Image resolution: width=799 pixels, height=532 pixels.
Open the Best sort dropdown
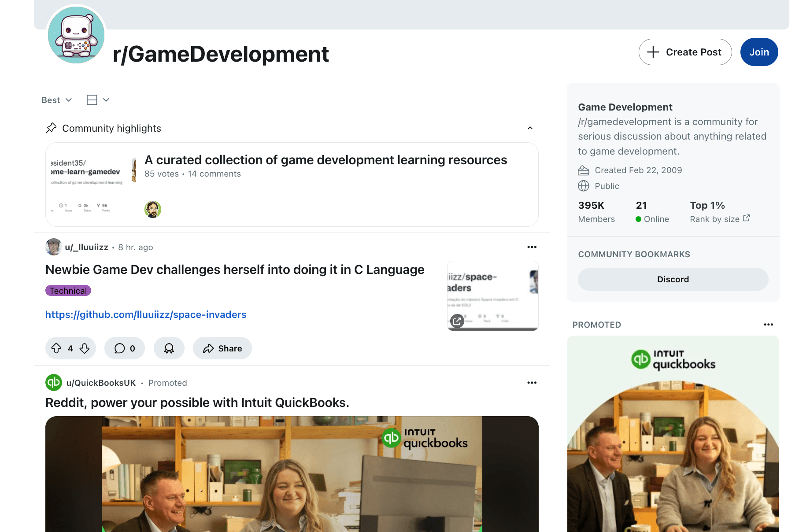pos(56,100)
